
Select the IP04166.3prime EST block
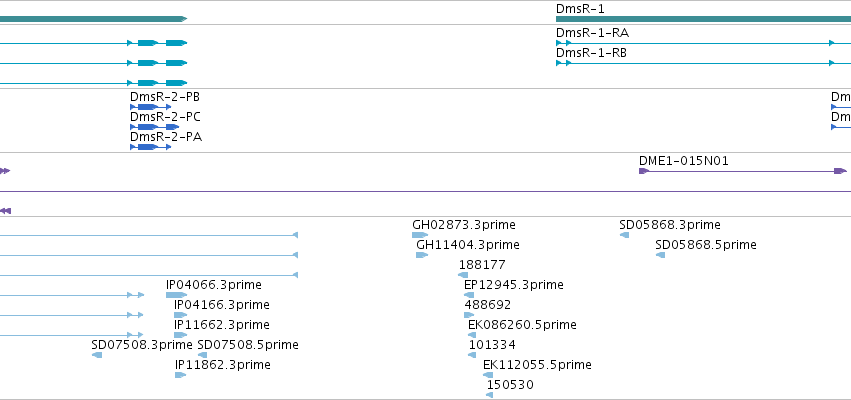pos(180,315)
